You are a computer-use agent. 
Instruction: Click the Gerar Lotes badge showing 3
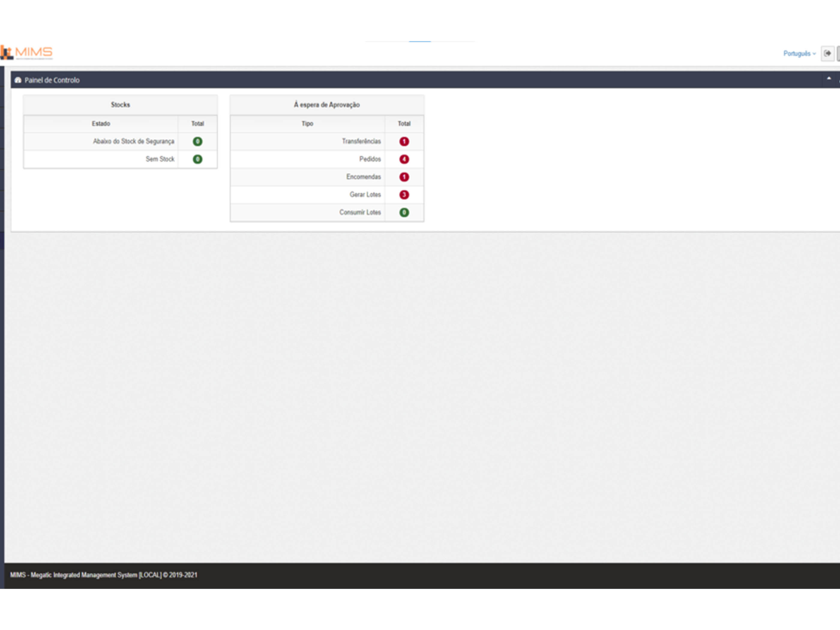(404, 194)
